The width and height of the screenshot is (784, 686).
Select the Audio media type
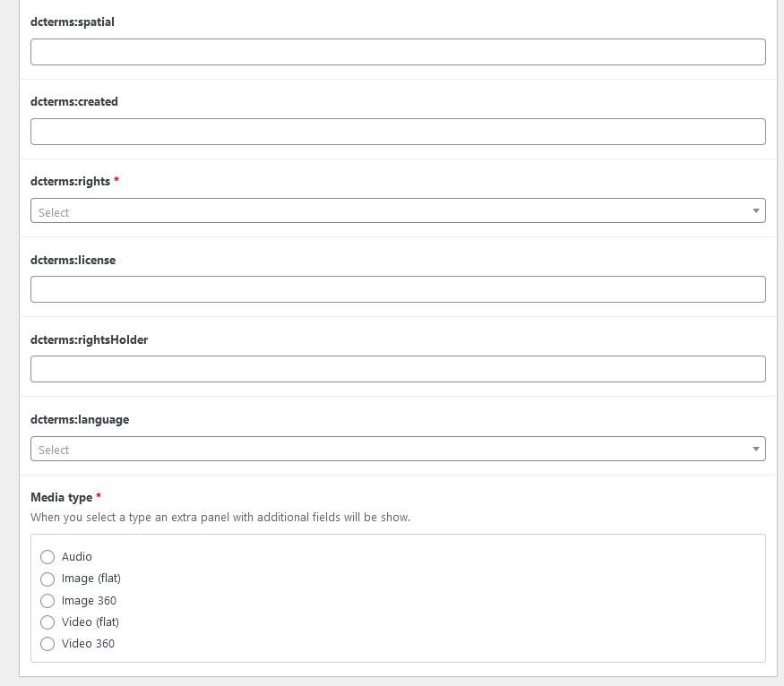tap(47, 557)
